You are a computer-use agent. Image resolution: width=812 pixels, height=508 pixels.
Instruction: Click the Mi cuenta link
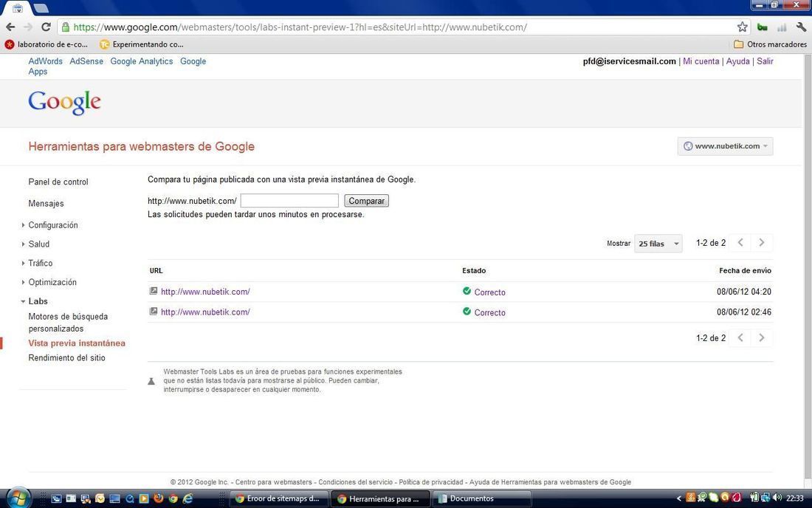click(x=701, y=61)
